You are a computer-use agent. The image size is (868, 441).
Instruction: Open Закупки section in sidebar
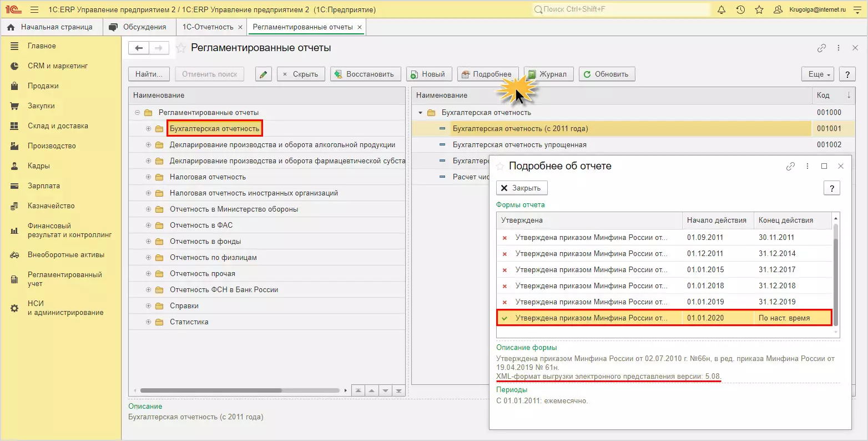(x=41, y=106)
